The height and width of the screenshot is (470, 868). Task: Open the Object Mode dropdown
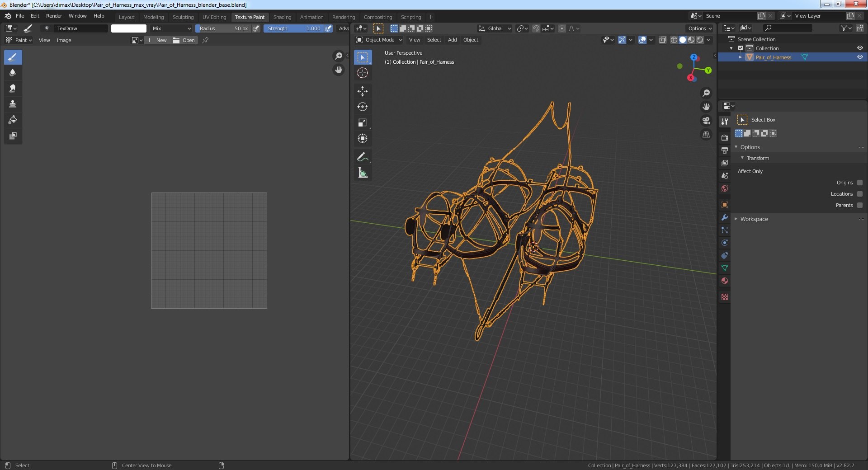(x=379, y=40)
